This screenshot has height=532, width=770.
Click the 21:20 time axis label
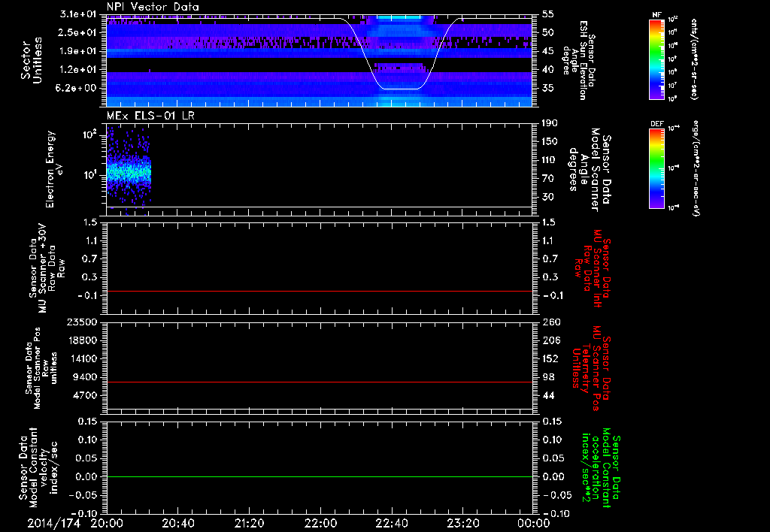tap(250, 524)
